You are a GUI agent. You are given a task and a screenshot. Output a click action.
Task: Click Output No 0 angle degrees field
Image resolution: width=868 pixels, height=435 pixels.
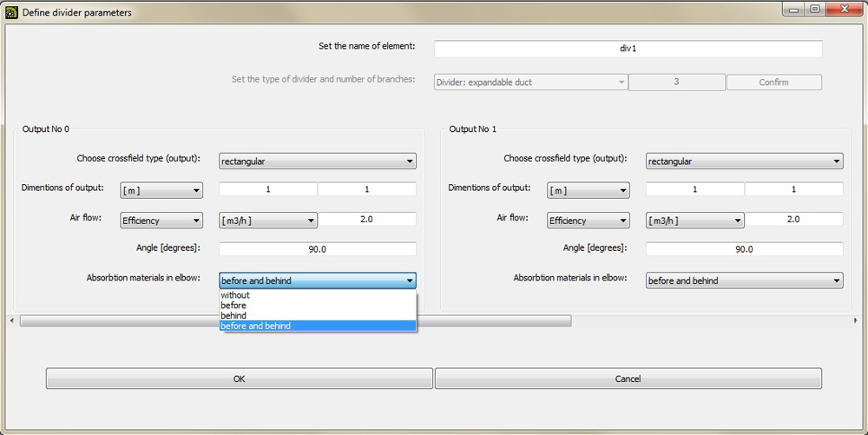click(318, 249)
